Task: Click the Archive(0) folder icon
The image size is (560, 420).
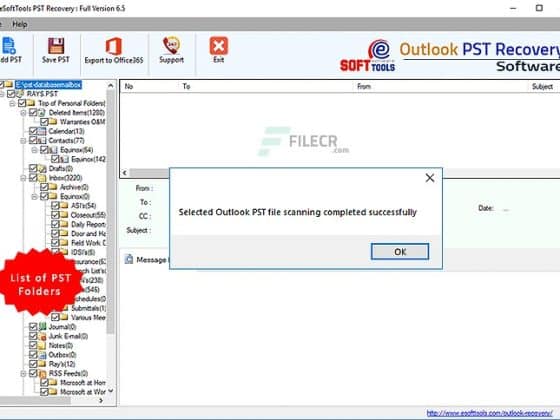Action: [x=53, y=187]
